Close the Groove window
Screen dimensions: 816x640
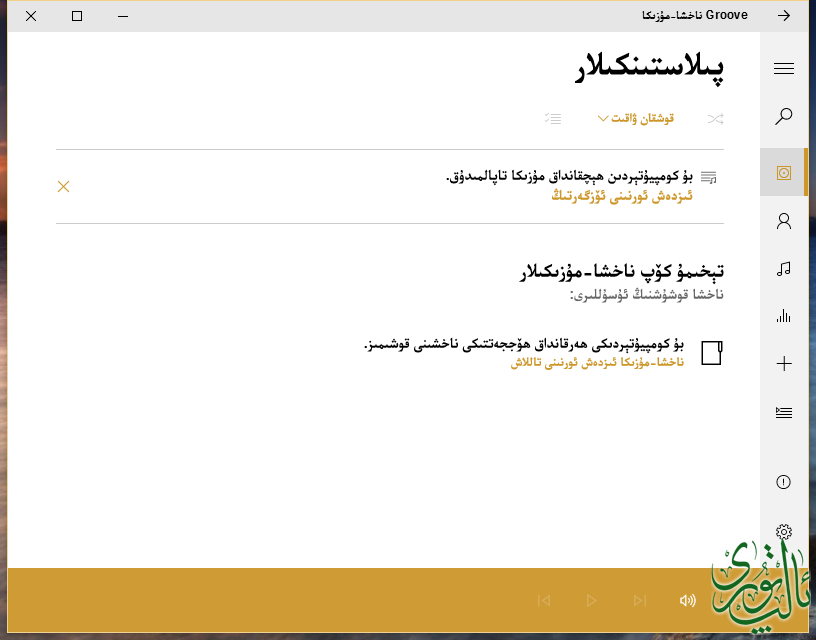click(x=31, y=16)
